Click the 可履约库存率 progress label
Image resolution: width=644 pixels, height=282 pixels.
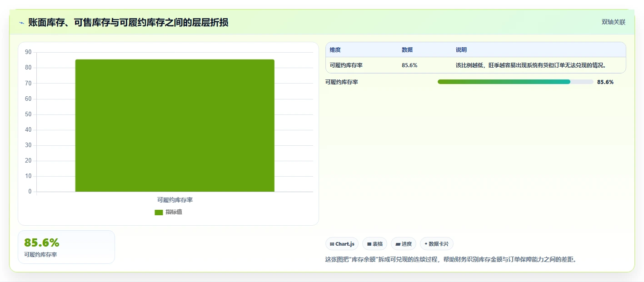pos(342,82)
